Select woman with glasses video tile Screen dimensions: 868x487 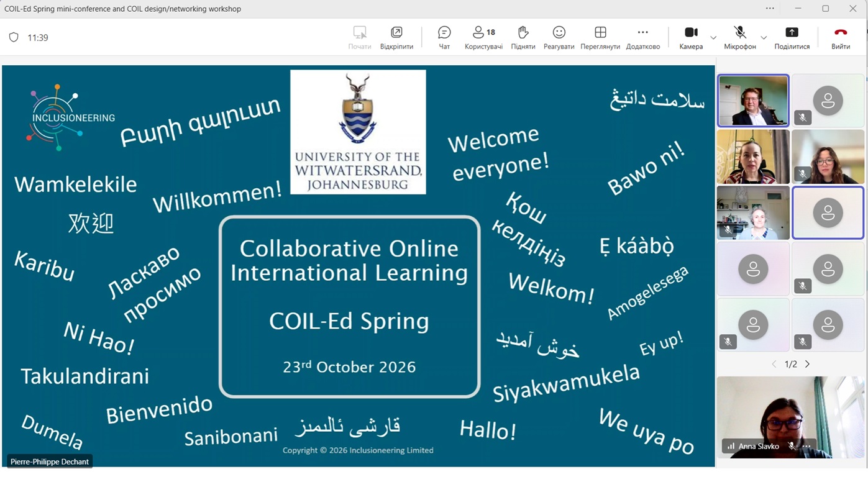pos(828,157)
